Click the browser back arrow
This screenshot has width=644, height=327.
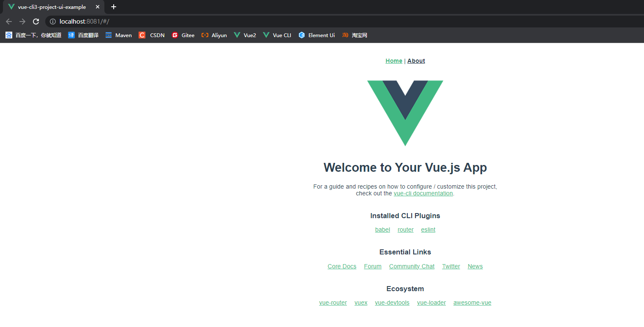tap(9, 21)
